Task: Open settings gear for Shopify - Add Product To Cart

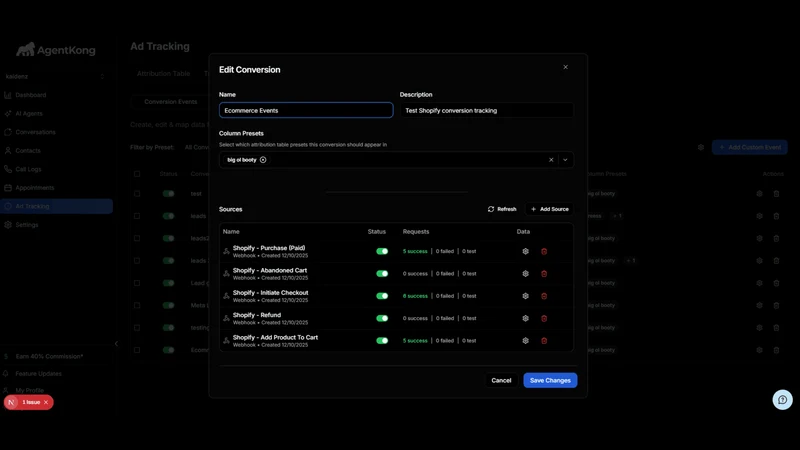Action: [x=526, y=341]
